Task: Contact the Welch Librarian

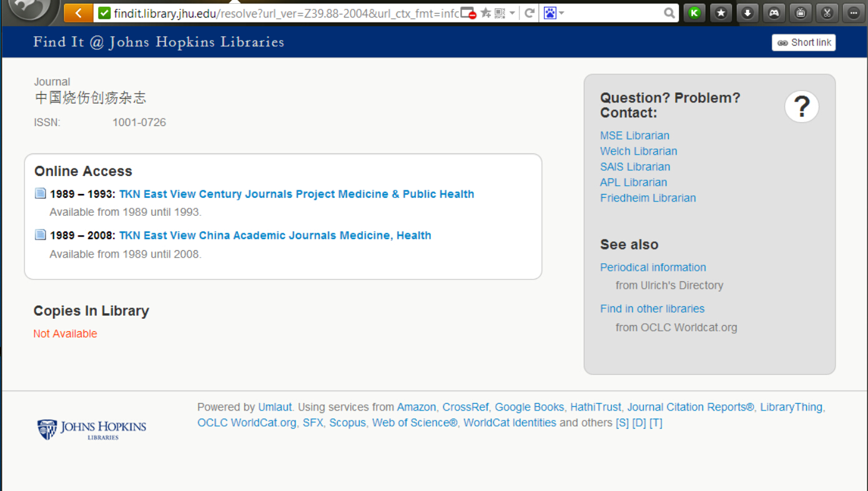Action: click(x=638, y=151)
